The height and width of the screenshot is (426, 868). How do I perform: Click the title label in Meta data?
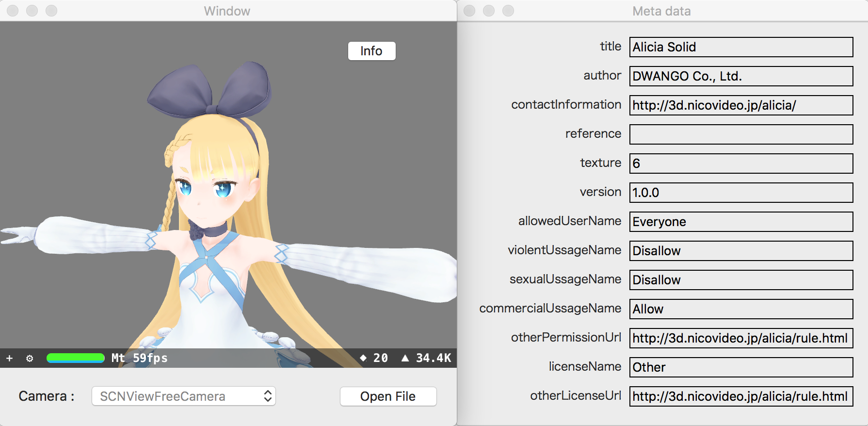(x=611, y=46)
